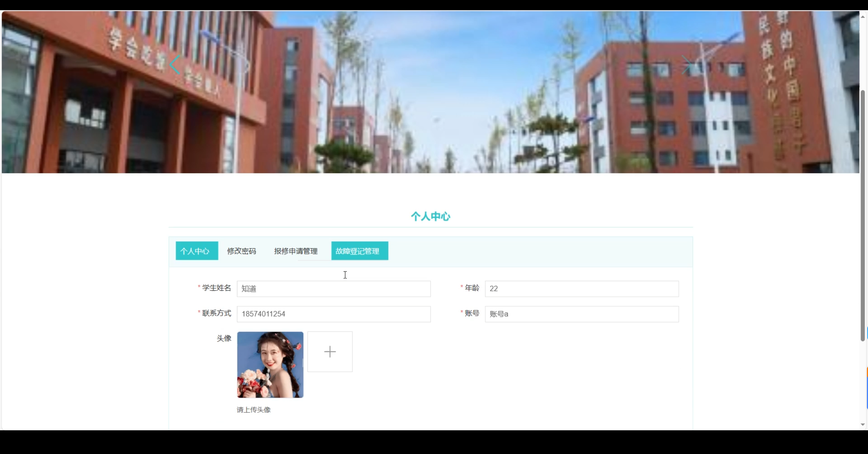Click the uploaded avatar photo thumbnail

270,365
